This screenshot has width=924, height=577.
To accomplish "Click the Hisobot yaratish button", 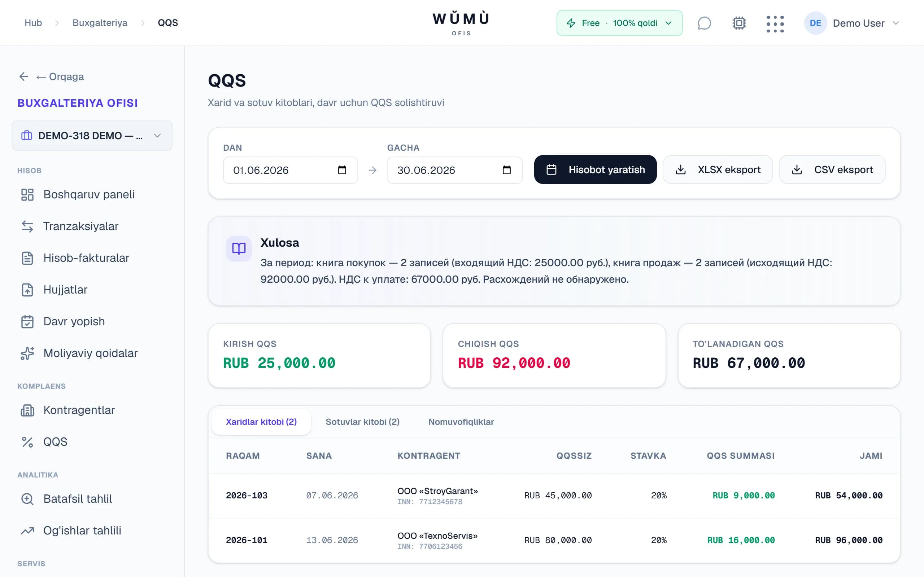I will (595, 169).
